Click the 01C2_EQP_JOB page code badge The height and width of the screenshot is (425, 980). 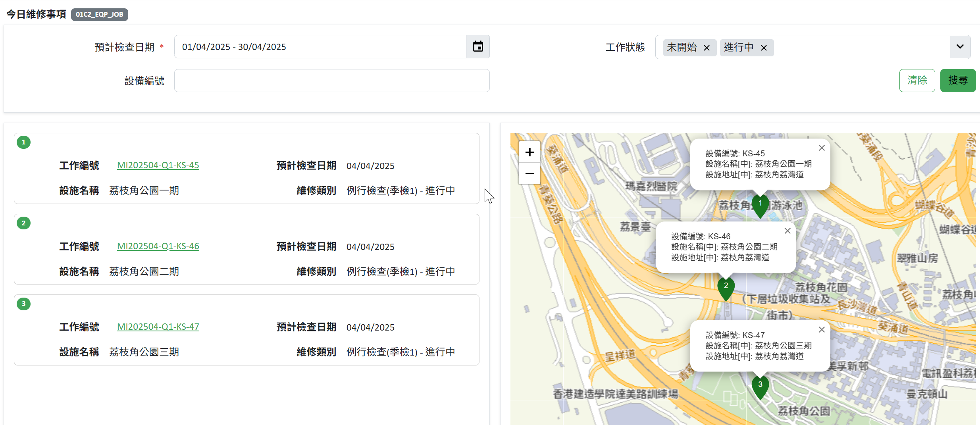100,14
